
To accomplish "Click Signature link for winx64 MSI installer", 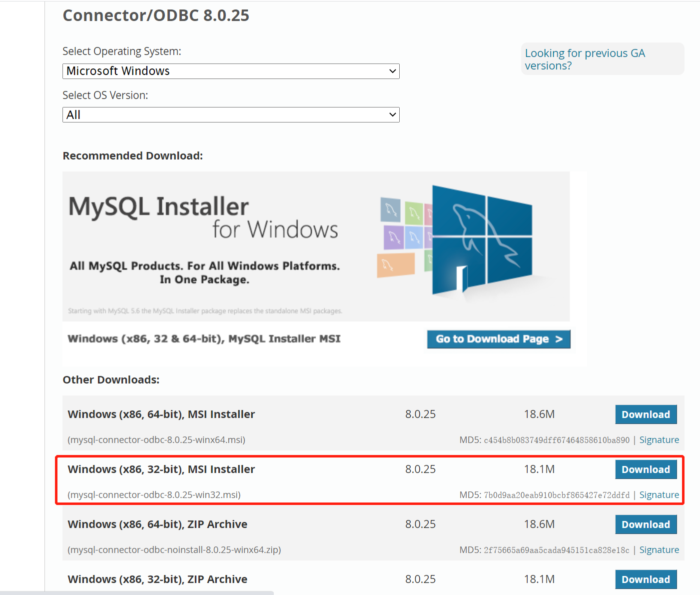I will (659, 439).
